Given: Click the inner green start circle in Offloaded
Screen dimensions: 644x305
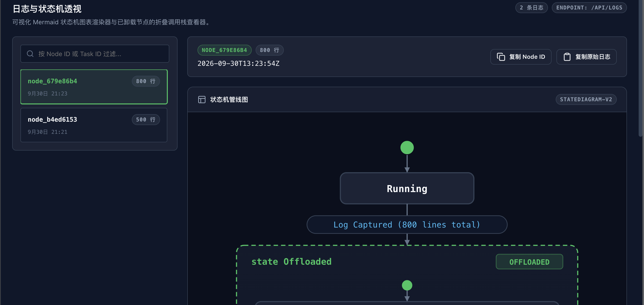Looking at the screenshot, I should point(407,285).
